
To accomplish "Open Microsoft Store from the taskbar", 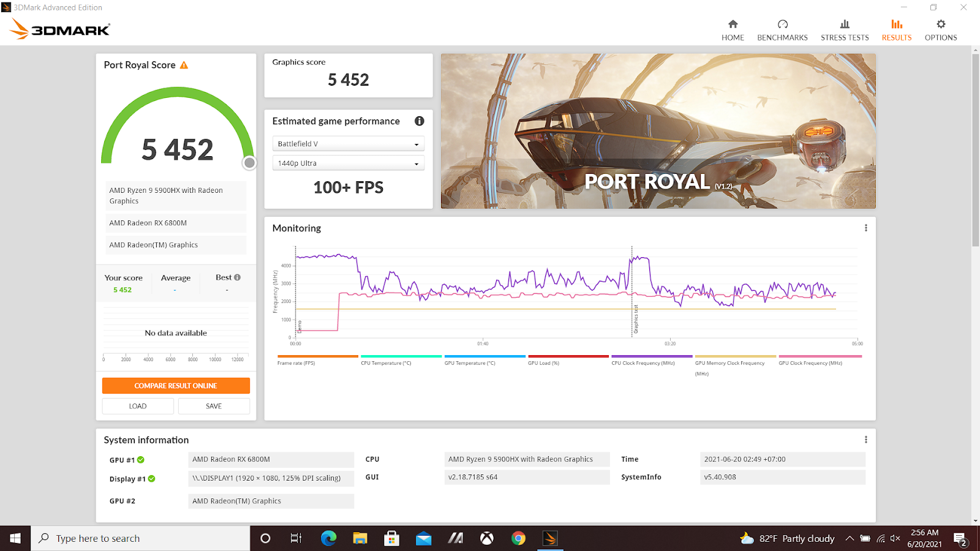I will coord(392,538).
